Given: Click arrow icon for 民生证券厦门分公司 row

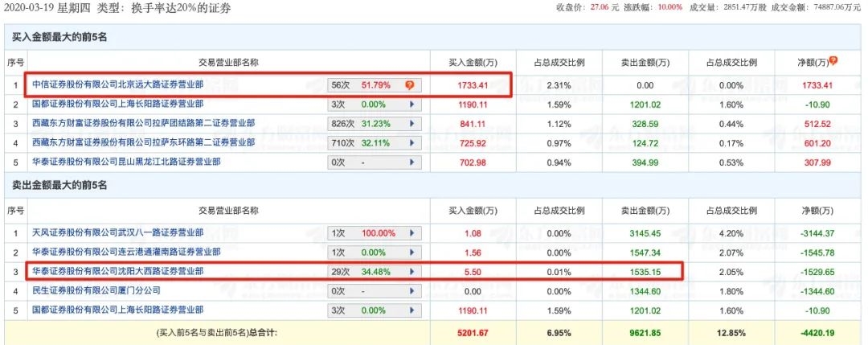Looking at the screenshot, I should pos(411,291).
